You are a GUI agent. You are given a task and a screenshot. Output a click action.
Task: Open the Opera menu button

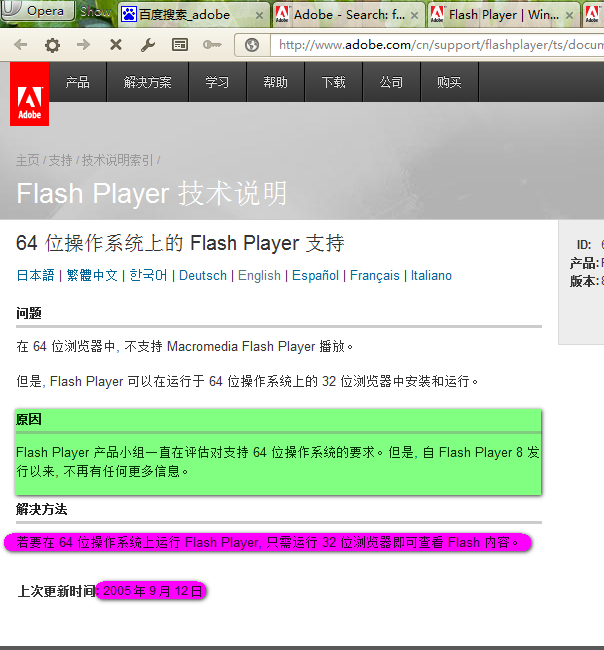coord(37,10)
